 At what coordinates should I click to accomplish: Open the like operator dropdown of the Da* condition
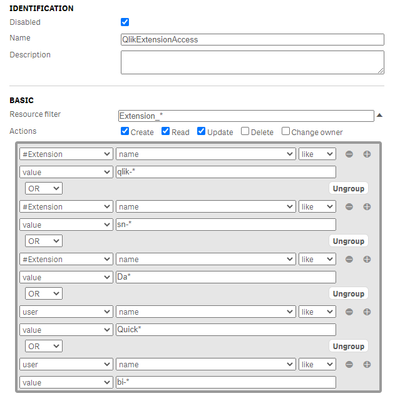pyautogui.click(x=317, y=259)
